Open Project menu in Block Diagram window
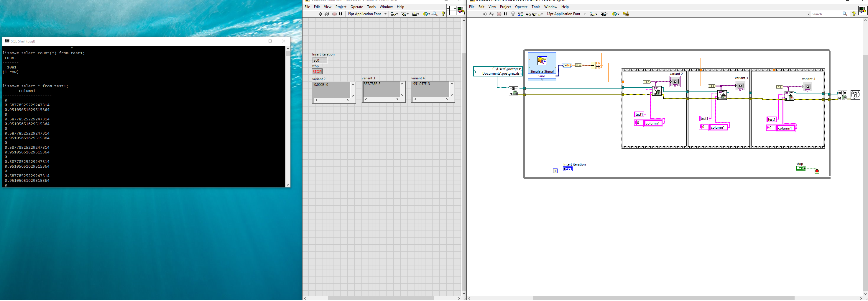Screen dimensions: 868x301 505,7
